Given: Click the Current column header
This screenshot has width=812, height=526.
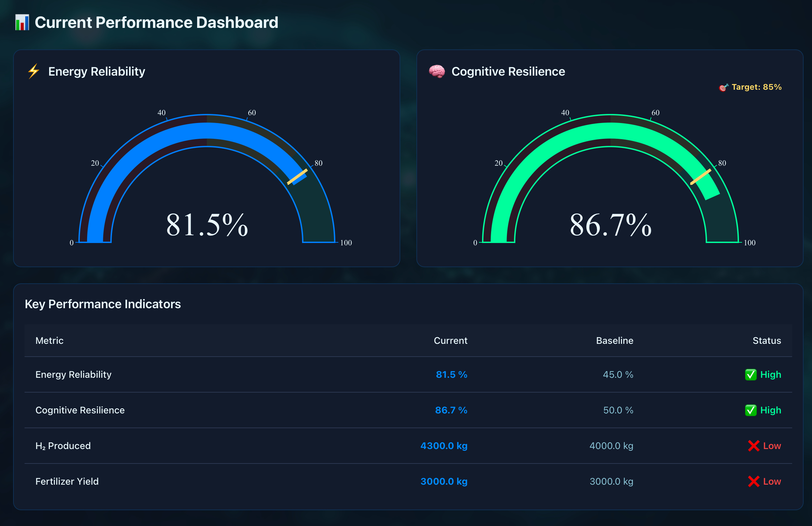Looking at the screenshot, I should (x=450, y=340).
